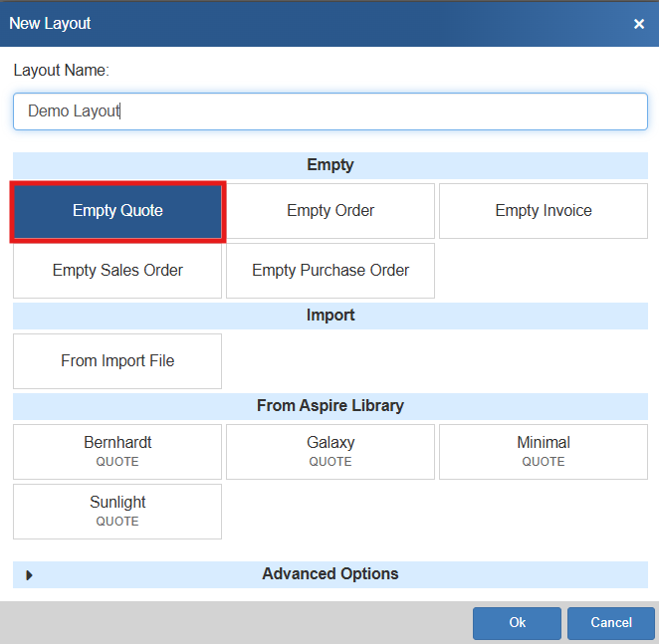The image size is (659, 644).
Task: Select From Import File option
Action: point(117,361)
